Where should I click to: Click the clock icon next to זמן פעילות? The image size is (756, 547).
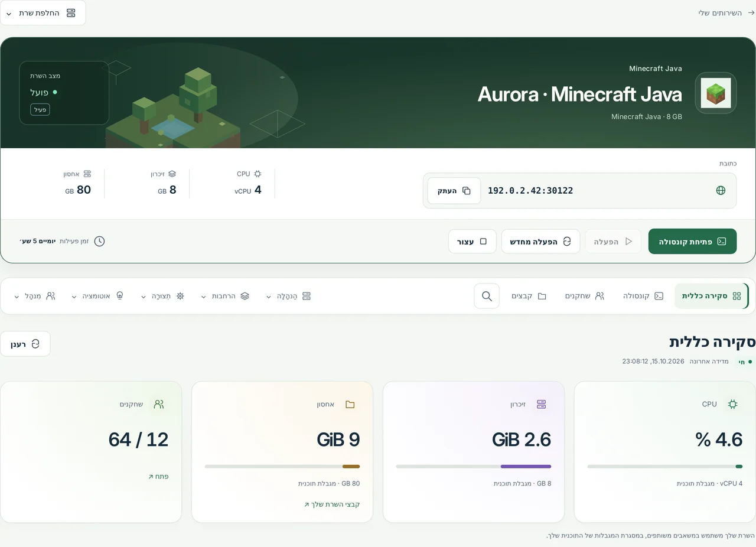point(99,241)
